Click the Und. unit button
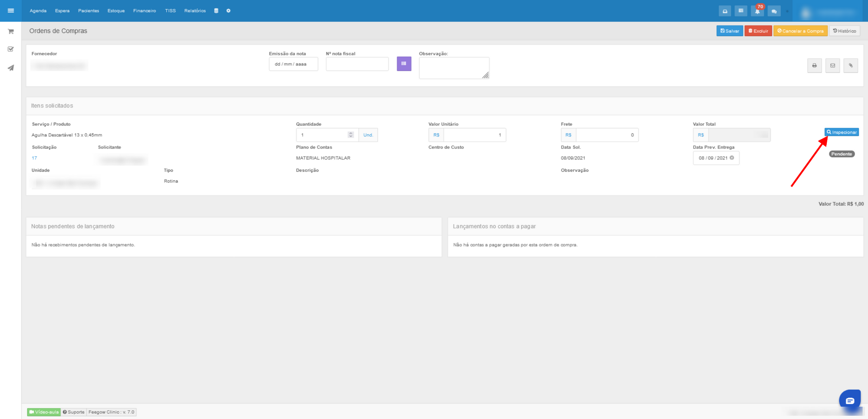This screenshot has width=868, height=419. 368,135
